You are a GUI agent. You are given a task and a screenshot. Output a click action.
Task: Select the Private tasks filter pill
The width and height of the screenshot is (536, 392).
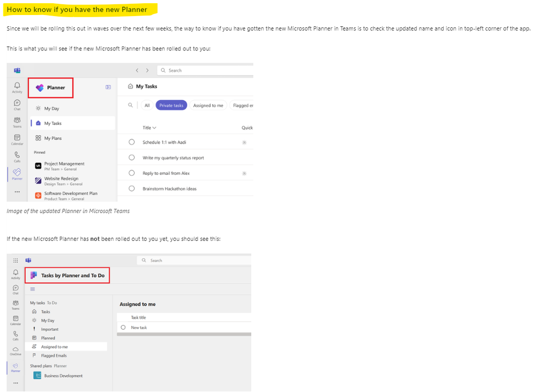(171, 105)
